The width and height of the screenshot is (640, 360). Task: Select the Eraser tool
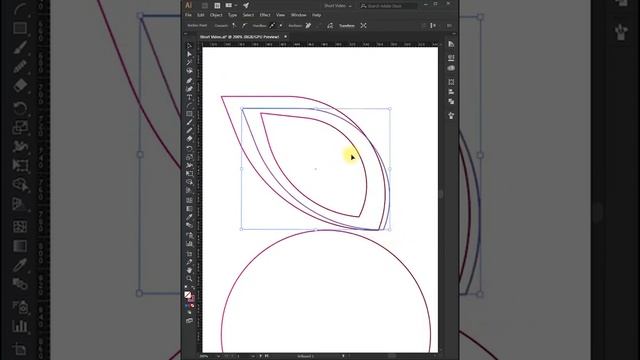click(189, 139)
